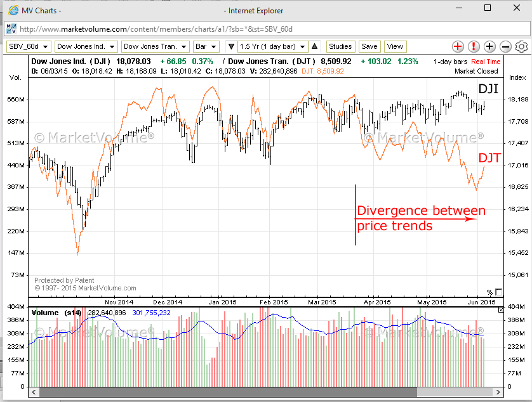Click the Save button

click(x=369, y=46)
